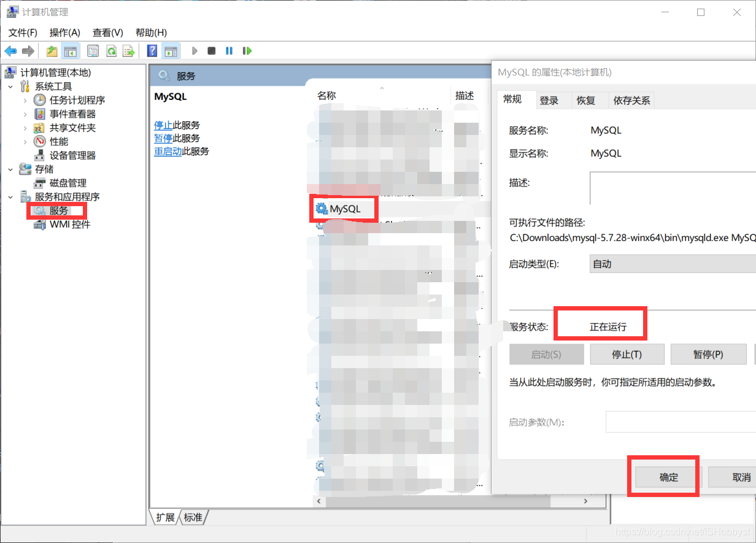Click the forward arrow toolbar icon

pyautogui.click(x=28, y=51)
